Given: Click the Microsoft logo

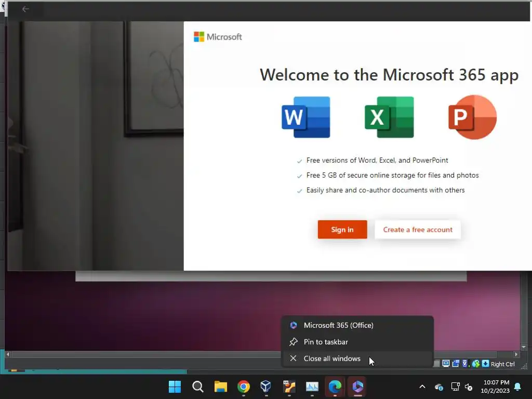Looking at the screenshot, I should click(218, 37).
